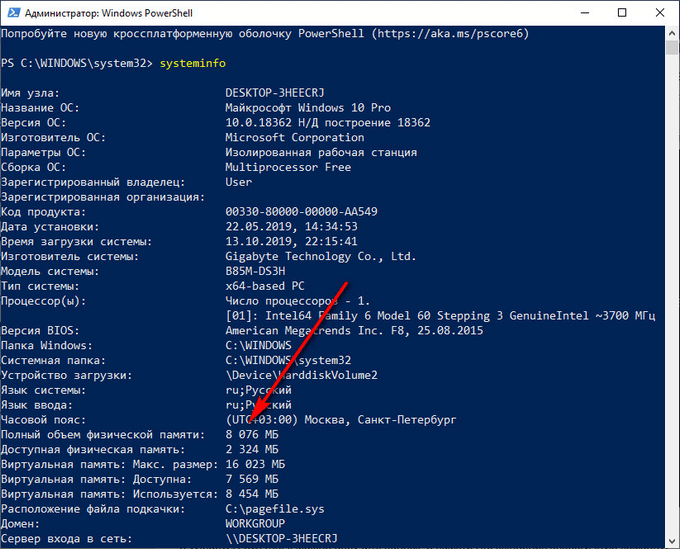Click the 'Имя узла:' label
This screenshot has height=549, width=680.
[30, 93]
